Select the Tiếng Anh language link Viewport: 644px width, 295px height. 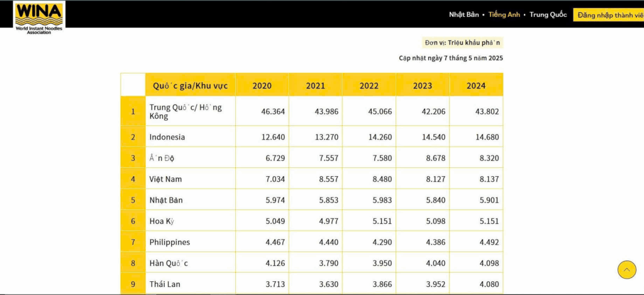pyautogui.click(x=504, y=14)
